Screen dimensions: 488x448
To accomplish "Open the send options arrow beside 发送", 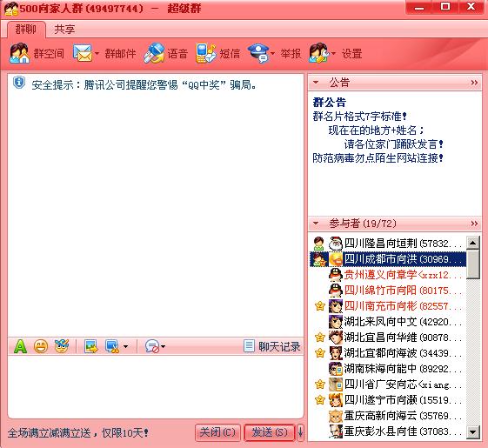I will [300, 432].
